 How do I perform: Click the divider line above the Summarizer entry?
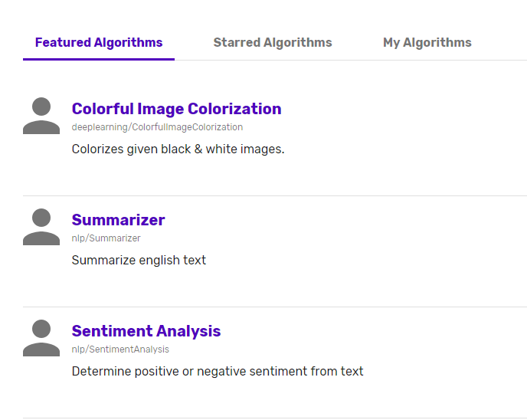[x=275, y=195]
